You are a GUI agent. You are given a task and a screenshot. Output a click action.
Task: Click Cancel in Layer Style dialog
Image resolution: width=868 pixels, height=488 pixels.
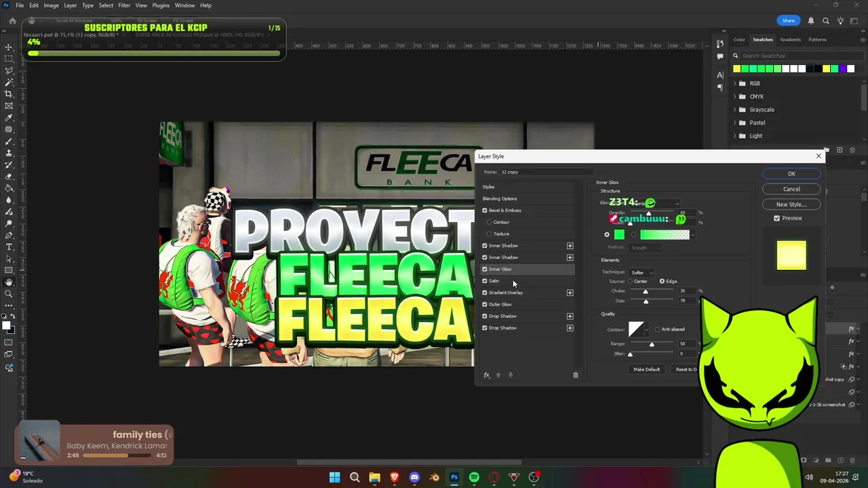click(x=791, y=189)
